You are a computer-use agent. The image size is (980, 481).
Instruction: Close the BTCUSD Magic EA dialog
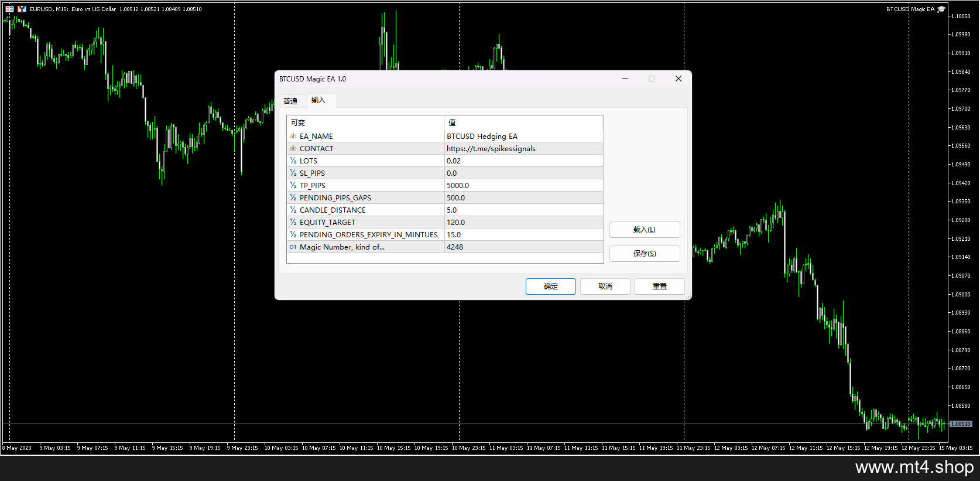click(x=679, y=79)
